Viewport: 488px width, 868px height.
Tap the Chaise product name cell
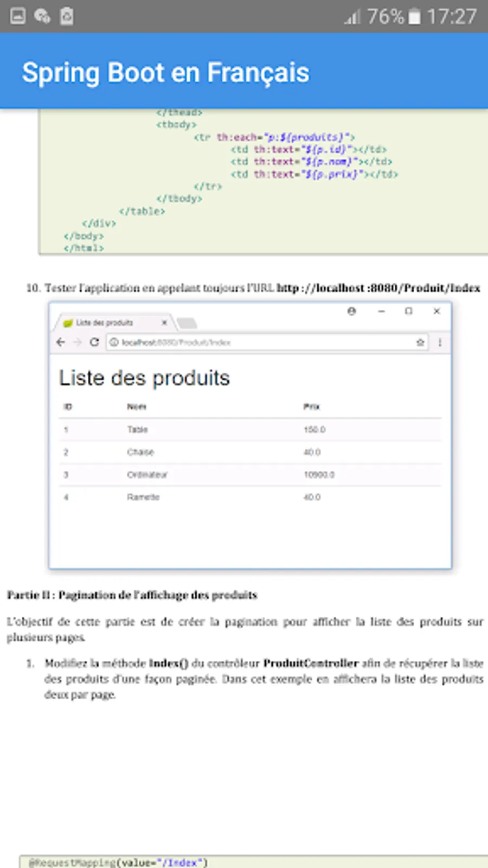pos(140,452)
